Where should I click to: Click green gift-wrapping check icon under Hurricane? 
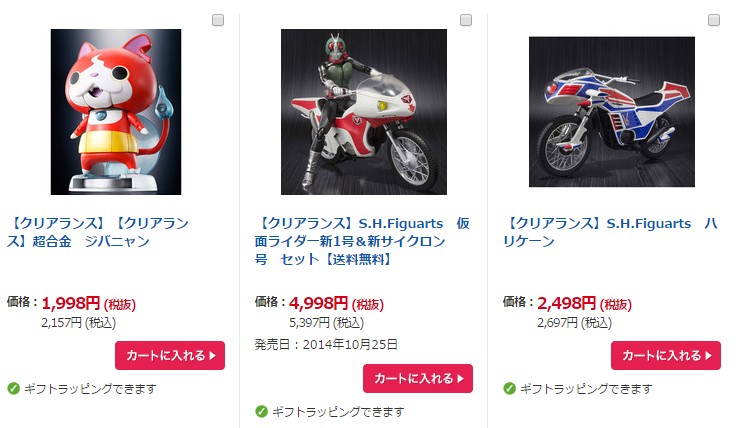(509, 389)
